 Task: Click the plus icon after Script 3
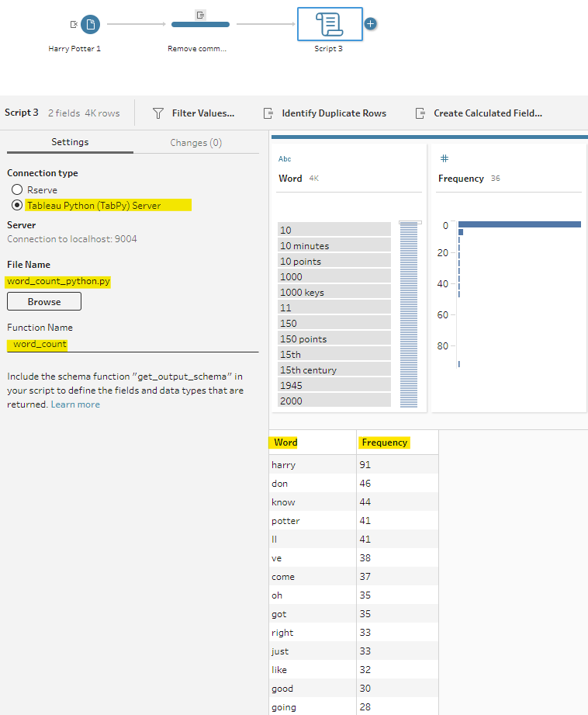click(370, 23)
